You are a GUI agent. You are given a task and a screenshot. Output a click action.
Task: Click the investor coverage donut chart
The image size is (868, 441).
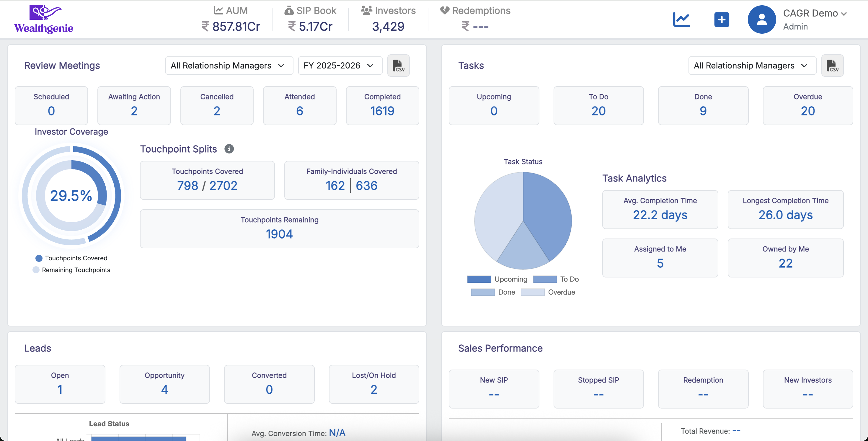71,196
